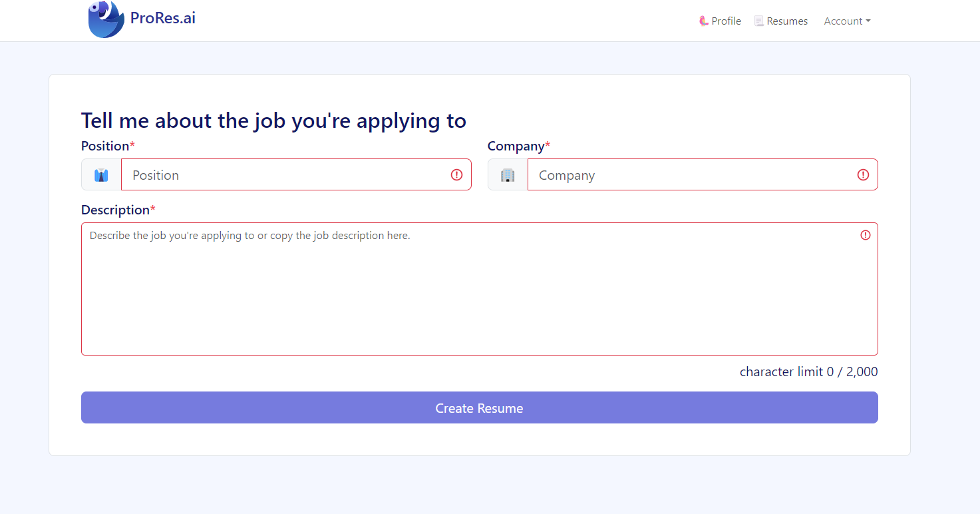
Task: Open the Account dropdown
Action: tap(846, 21)
